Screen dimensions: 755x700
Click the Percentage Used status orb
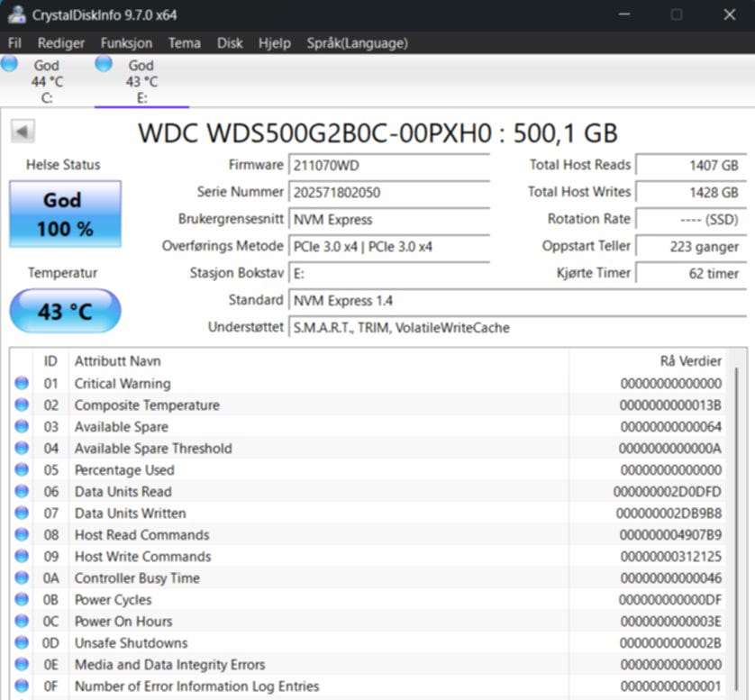pyautogui.click(x=22, y=470)
